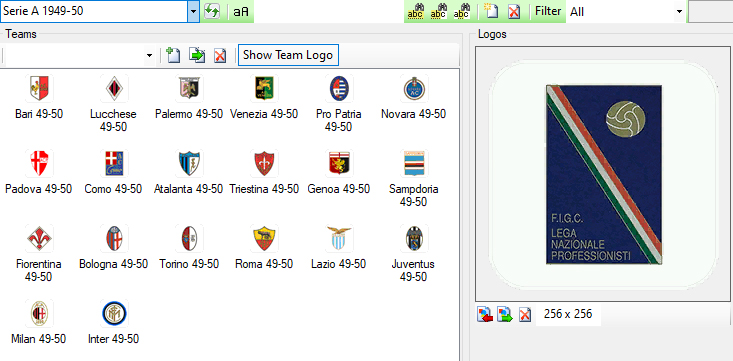Click the Genoa 49-50 text label
The image size is (733, 361).
click(339, 189)
